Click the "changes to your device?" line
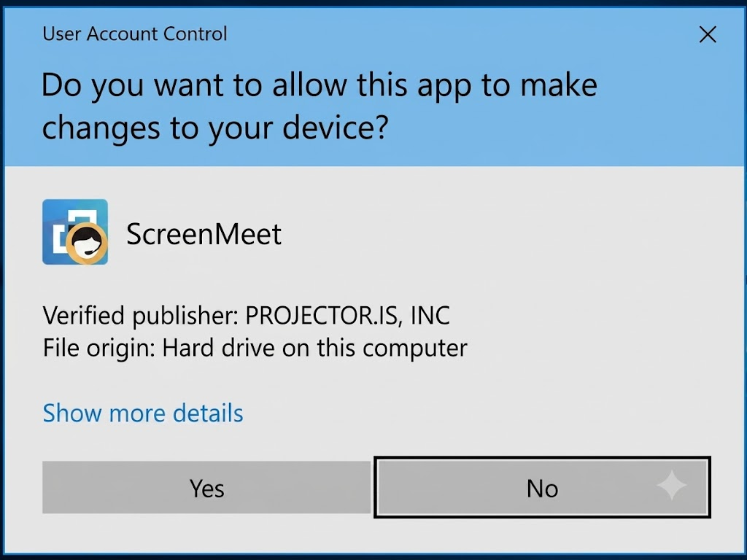Screen dimensions: 747x560 click(215, 128)
